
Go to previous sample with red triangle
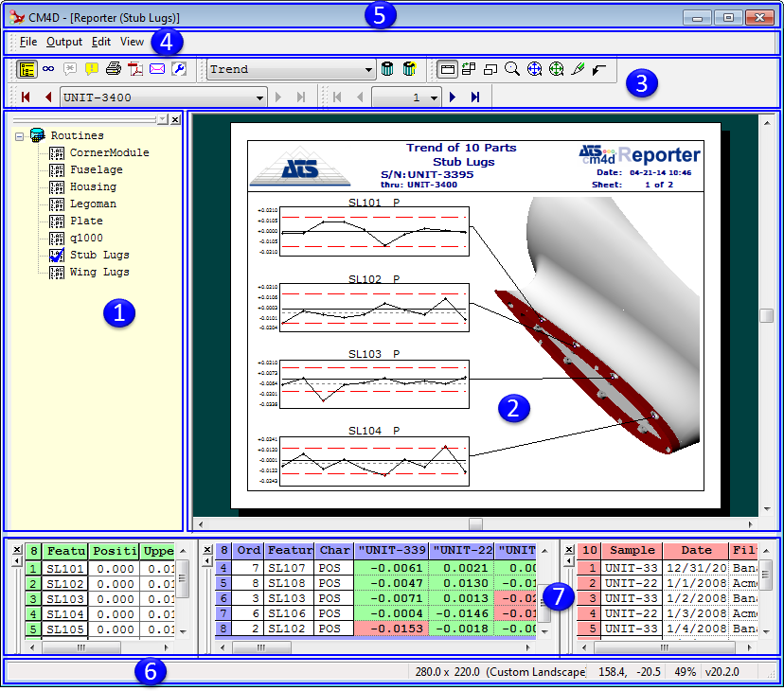(48, 97)
